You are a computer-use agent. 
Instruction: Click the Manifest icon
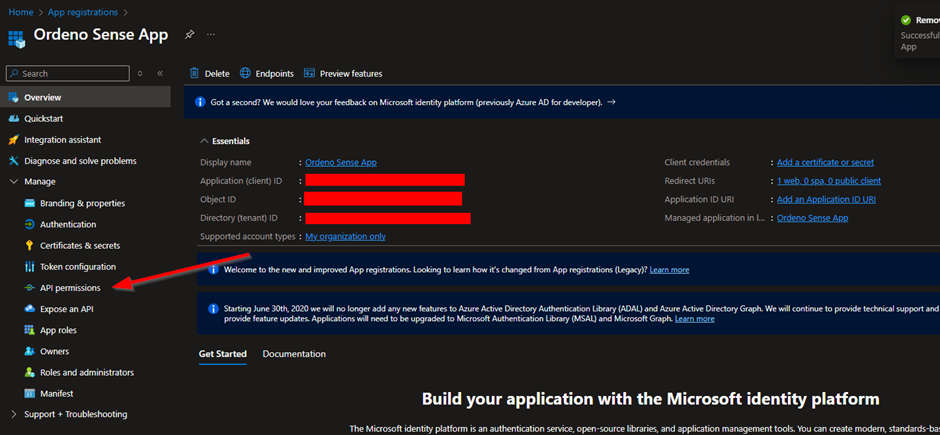pyautogui.click(x=29, y=394)
